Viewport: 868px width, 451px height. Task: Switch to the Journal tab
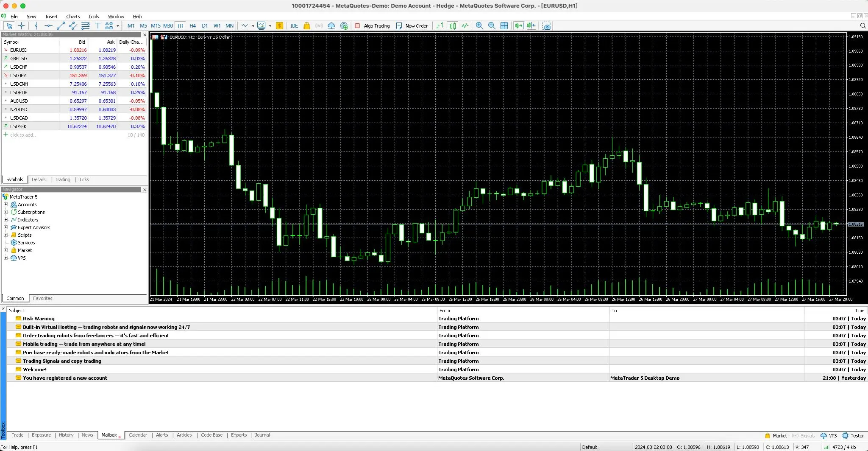[262, 435]
